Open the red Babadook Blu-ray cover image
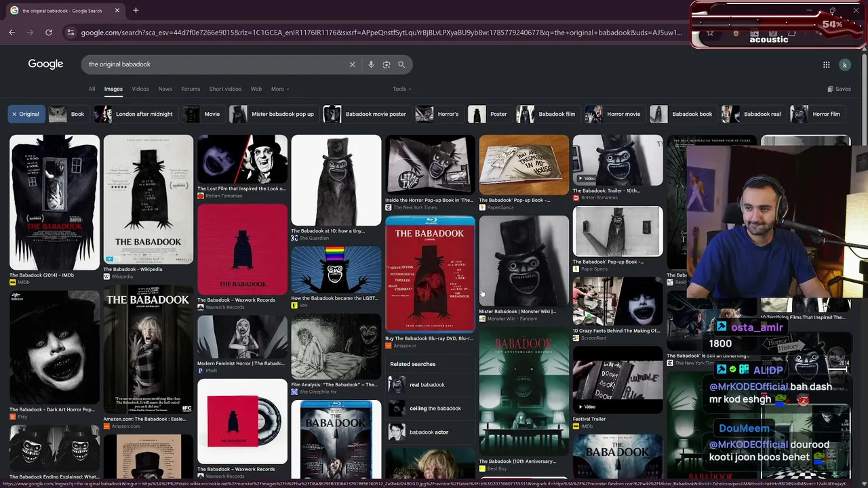 430,274
